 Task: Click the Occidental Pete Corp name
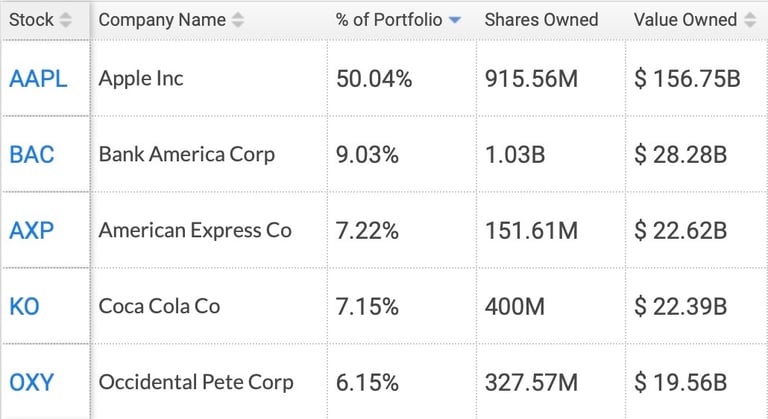point(196,382)
